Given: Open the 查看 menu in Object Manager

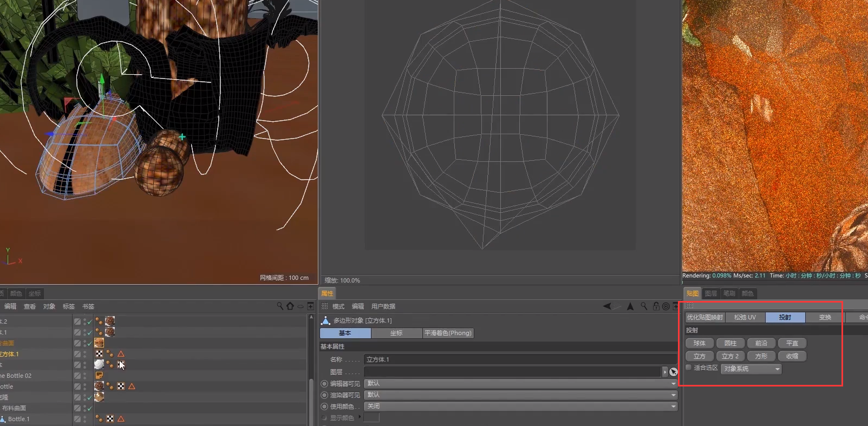Looking at the screenshot, I should [30, 306].
